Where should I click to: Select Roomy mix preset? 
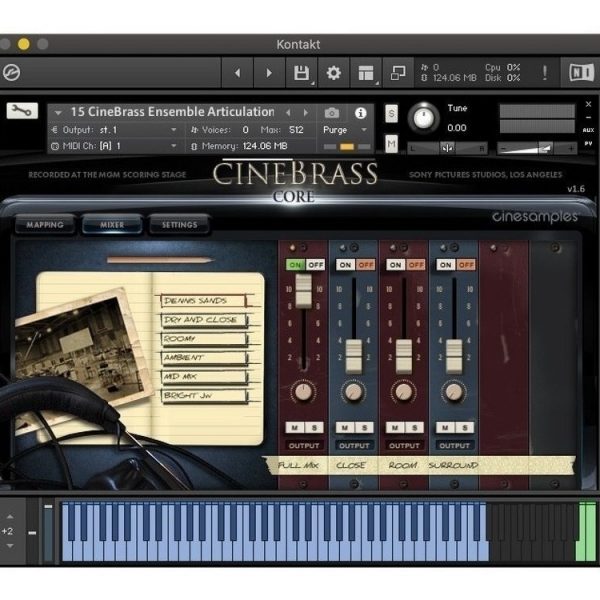pyautogui.click(x=204, y=339)
